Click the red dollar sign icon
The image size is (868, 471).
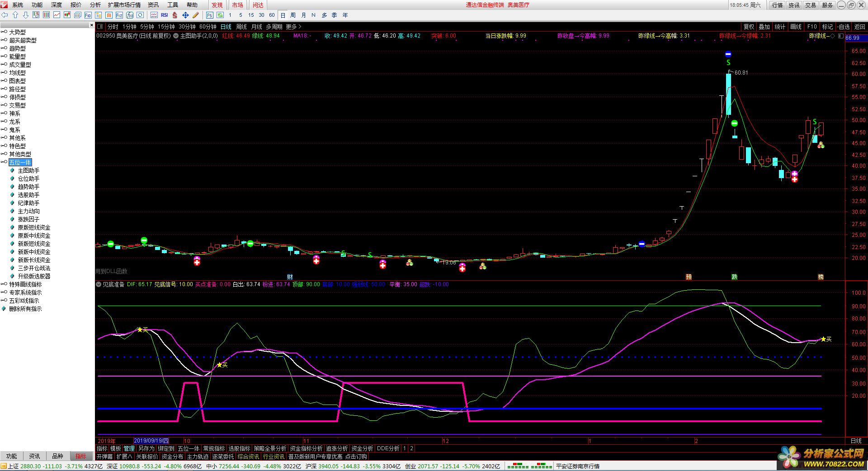coord(175,15)
